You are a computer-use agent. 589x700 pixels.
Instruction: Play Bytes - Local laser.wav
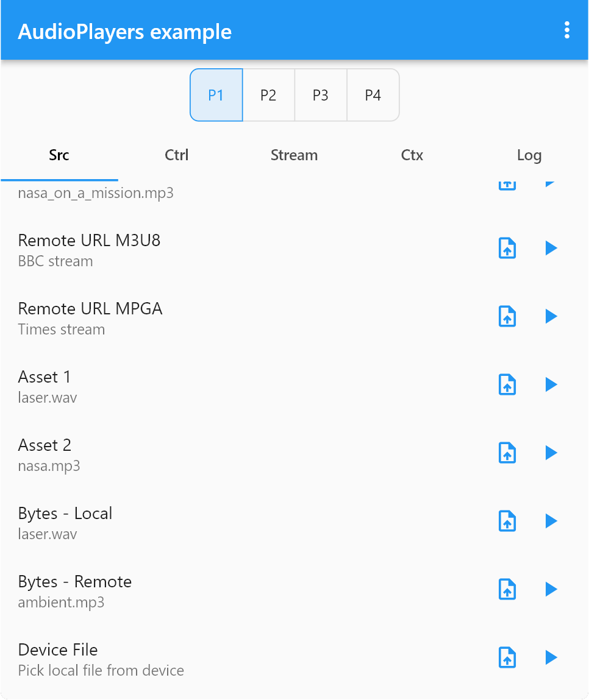(x=551, y=521)
